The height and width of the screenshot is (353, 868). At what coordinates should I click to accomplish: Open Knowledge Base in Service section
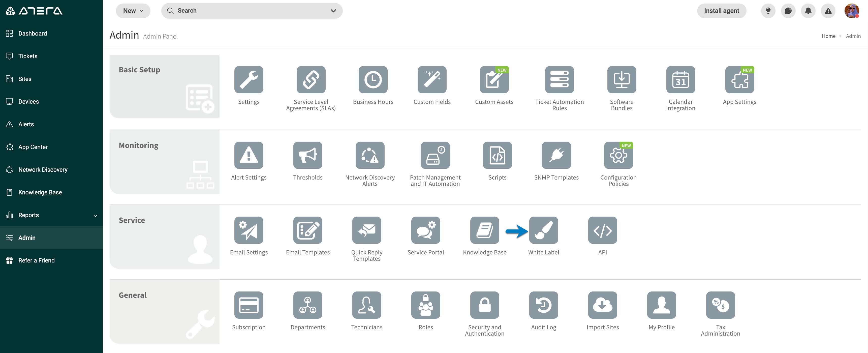[485, 230]
